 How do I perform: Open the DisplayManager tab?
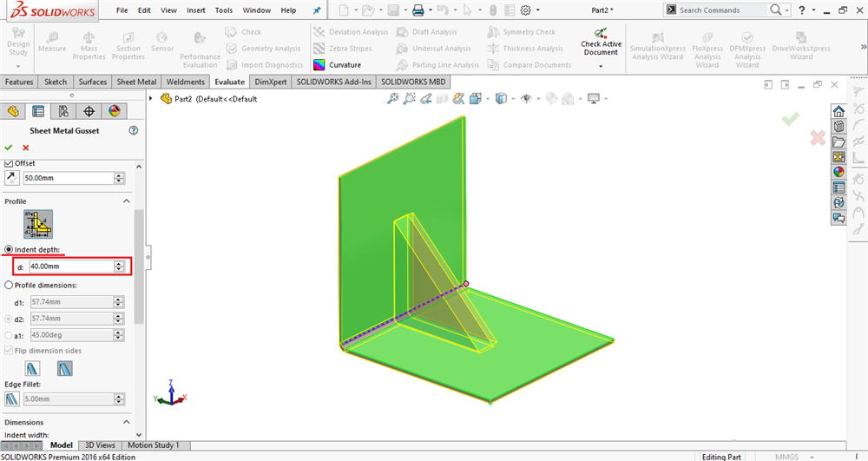114,111
